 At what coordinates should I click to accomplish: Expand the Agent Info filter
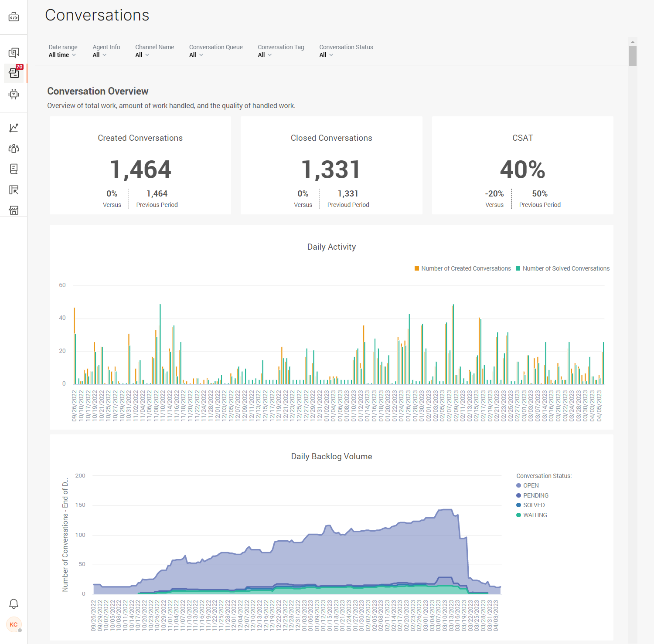tap(99, 55)
